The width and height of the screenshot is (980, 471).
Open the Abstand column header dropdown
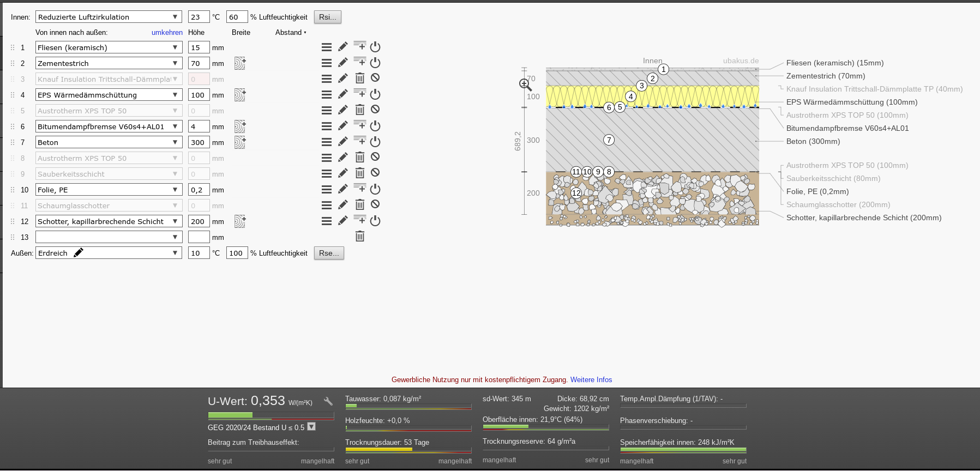coord(291,32)
